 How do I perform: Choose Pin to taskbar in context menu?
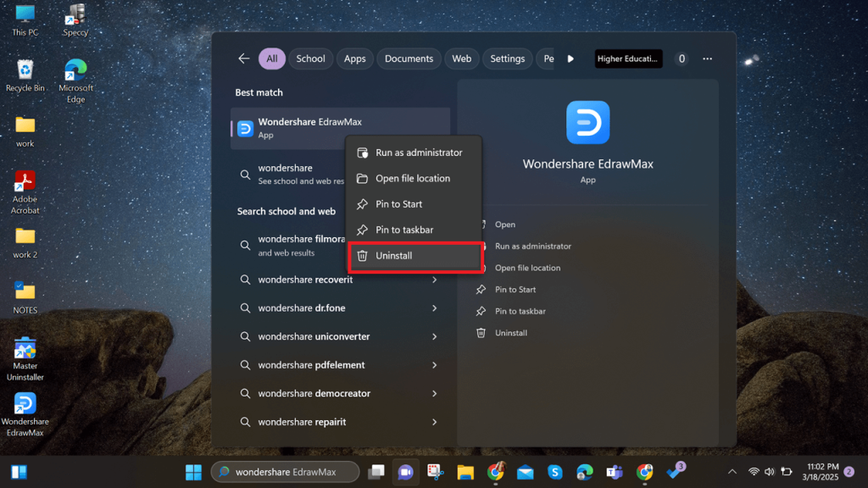coord(414,230)
